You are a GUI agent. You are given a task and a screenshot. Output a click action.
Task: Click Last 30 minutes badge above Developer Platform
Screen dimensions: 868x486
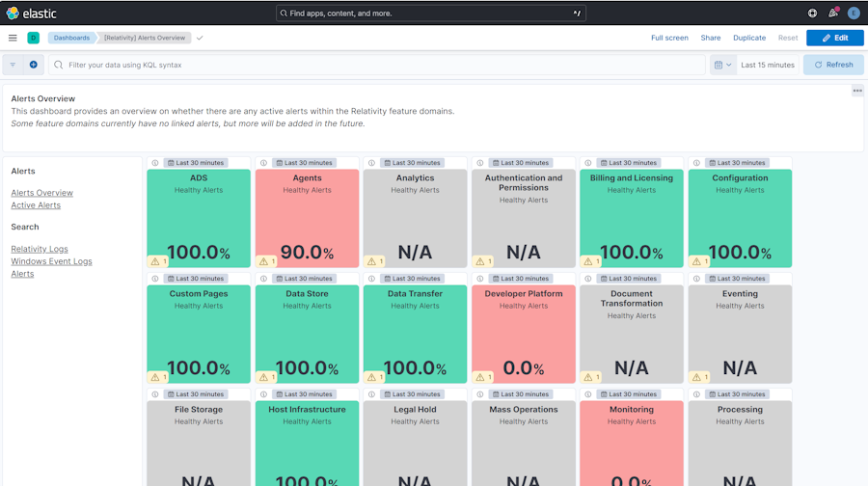pos(521,279)
